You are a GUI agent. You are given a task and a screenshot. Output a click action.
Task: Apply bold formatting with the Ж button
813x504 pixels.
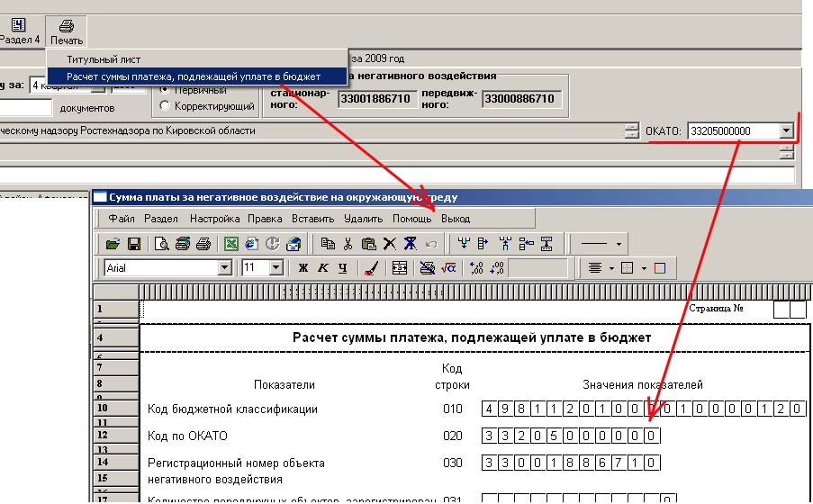point(303,268)
